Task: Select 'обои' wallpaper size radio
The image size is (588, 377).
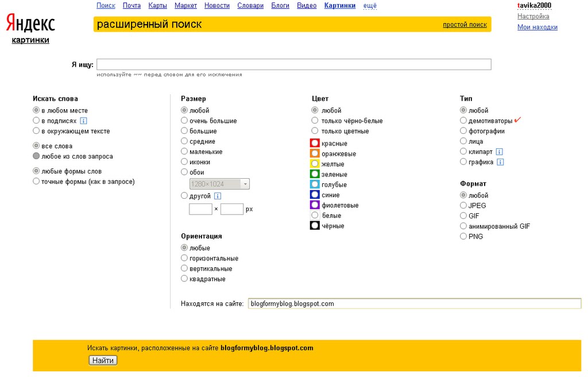Action: tap(184, 172)
